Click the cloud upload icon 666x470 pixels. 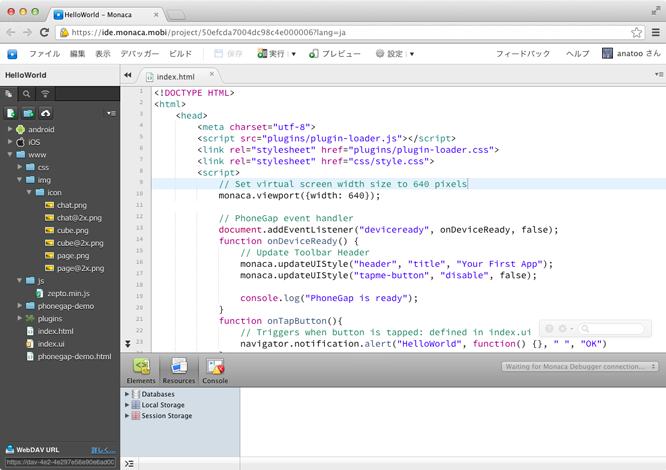[x=46, y=113]
